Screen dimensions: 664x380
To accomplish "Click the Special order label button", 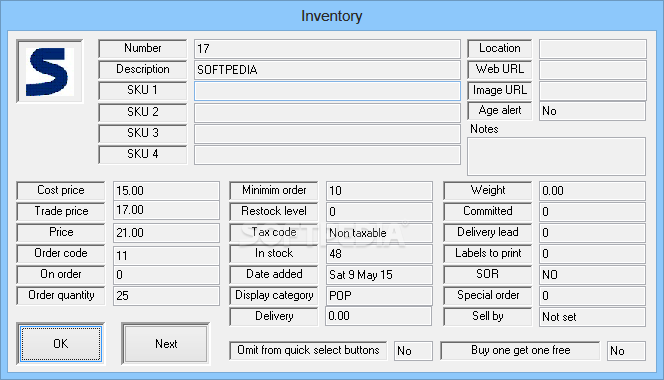I will tap(488, 295).
